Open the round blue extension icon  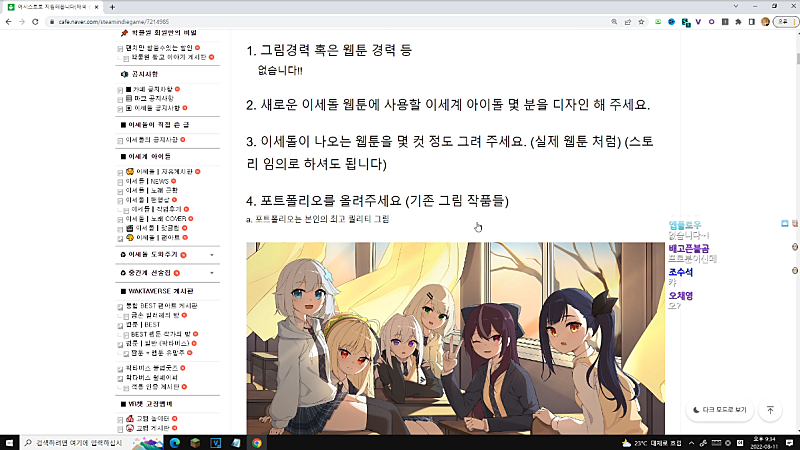click(x=671, y=22)
